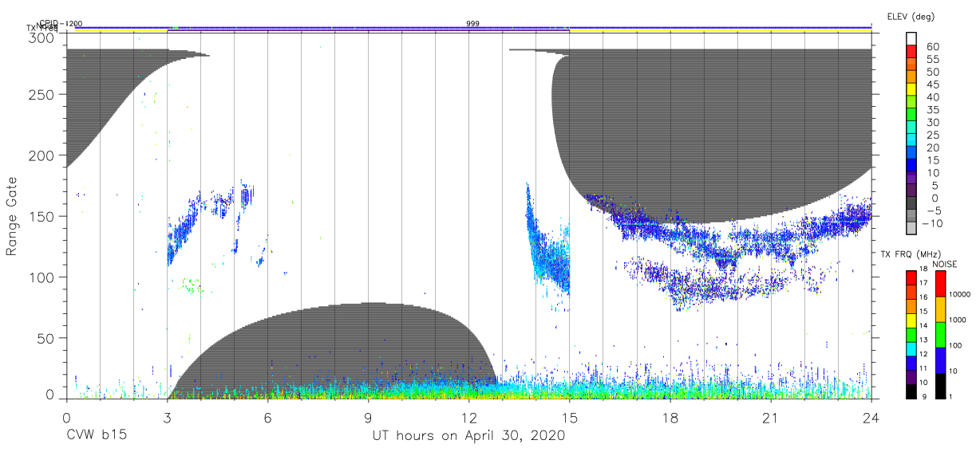Click the "Range Gate" y-axis label
The height and width of the screenshot is (452, 980).
pos(12,217)
